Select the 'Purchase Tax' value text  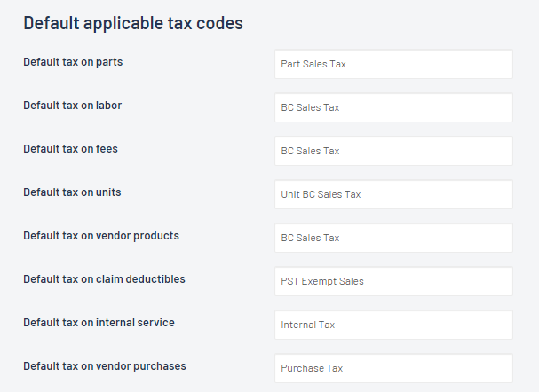point(312,368)
